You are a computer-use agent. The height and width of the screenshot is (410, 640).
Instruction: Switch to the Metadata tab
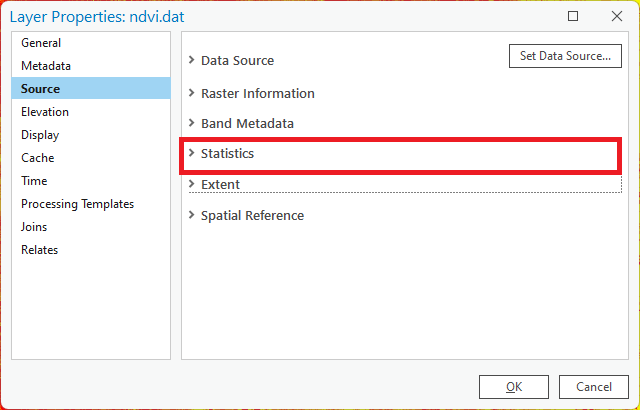pyautogui.click(x=46, y=66)
